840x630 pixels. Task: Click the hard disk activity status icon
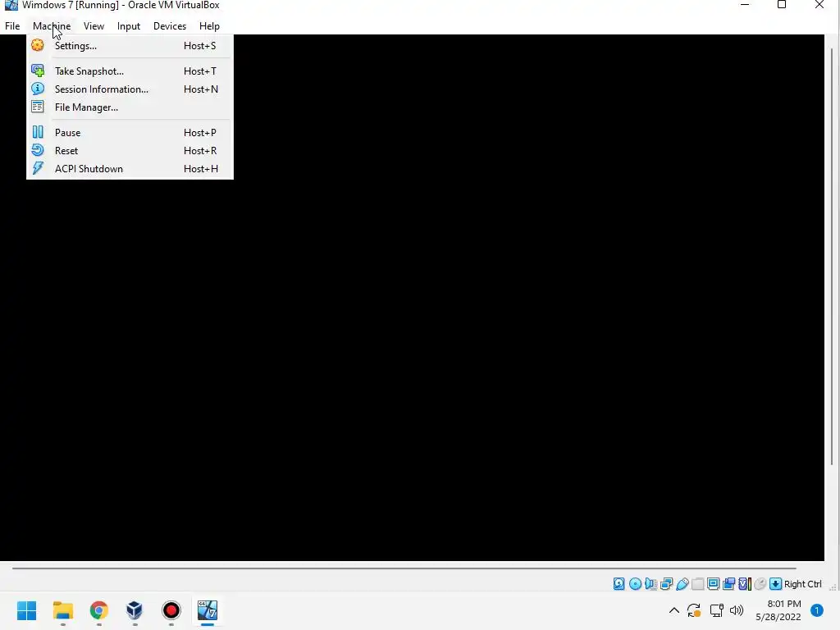tap(619, 584)
